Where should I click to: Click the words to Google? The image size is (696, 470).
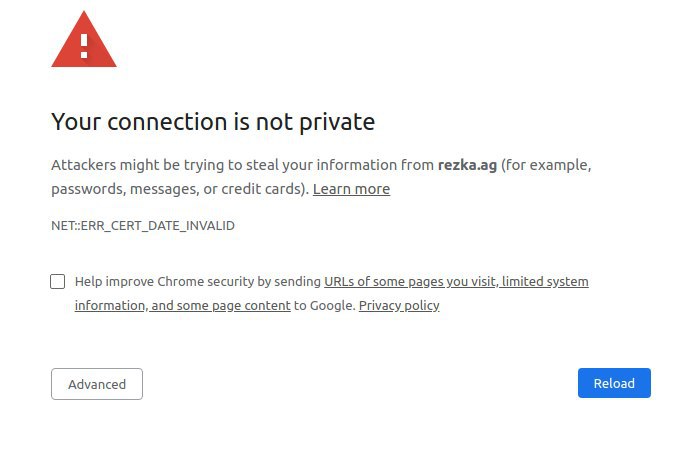324,305
